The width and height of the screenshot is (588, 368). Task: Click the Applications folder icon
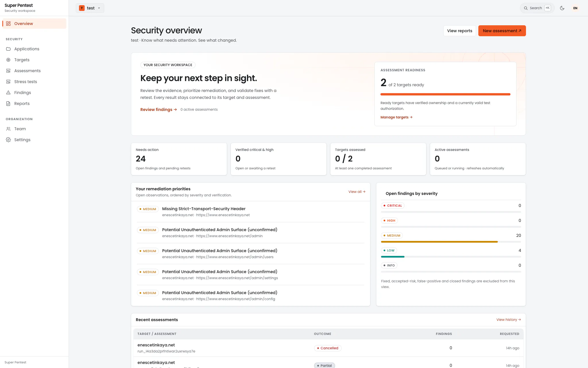tap(8, 49)
